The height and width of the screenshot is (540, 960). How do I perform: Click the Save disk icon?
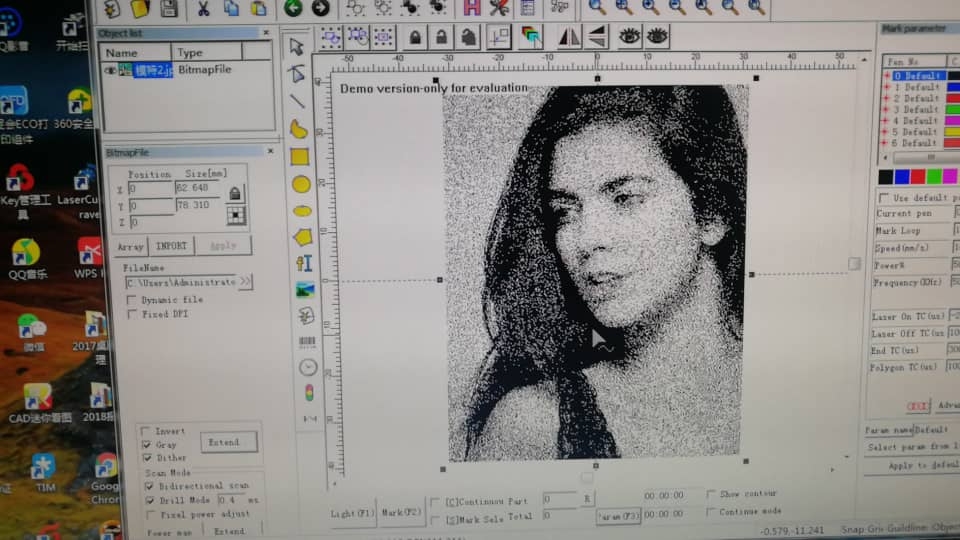click(169, 8)
